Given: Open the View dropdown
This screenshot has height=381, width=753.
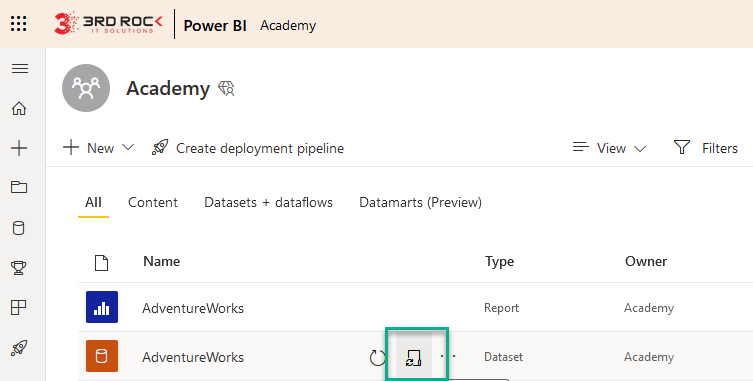Looking at the screenshot, I should click(609, 148).
